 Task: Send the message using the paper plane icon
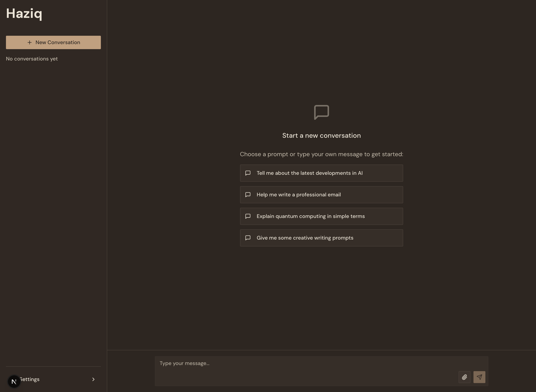pyautogui.click(x=479, y=377)
